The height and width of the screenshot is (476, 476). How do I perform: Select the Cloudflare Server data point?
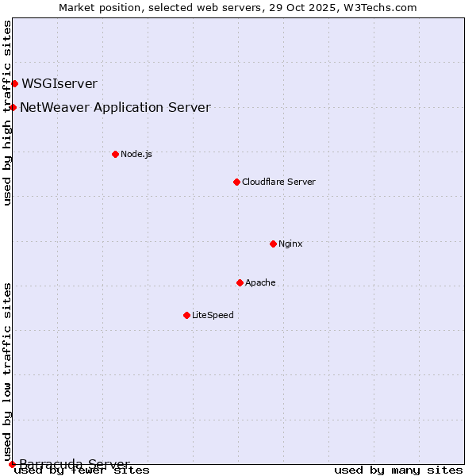(x=236, y=182)
